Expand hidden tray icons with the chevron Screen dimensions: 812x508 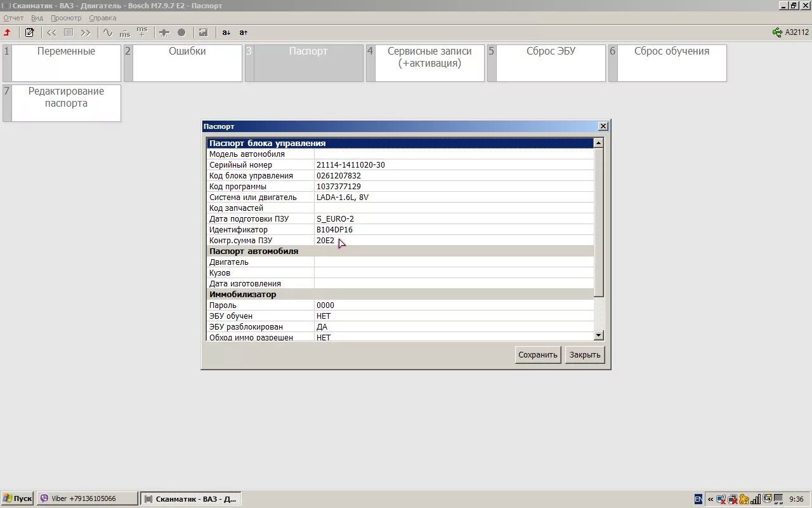710,499
